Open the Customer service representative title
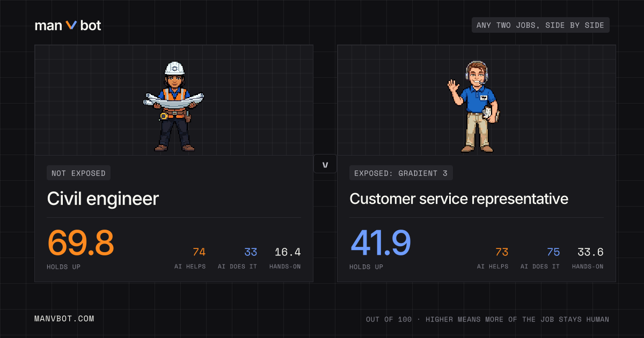This screenshot has height=338, width=644. click(459, 199)
